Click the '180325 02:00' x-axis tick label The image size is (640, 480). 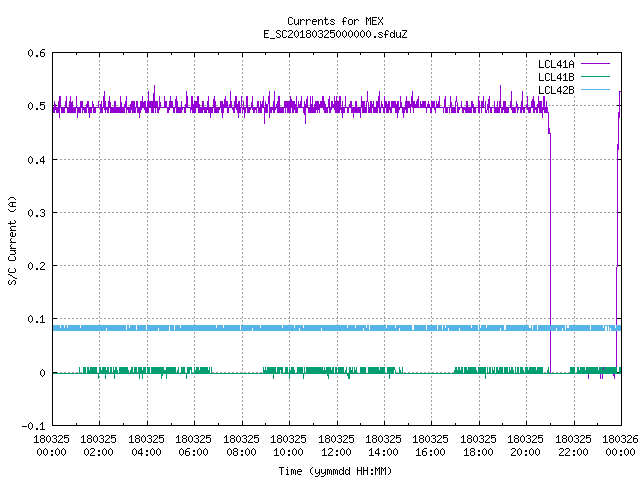[x=99, y=446]
